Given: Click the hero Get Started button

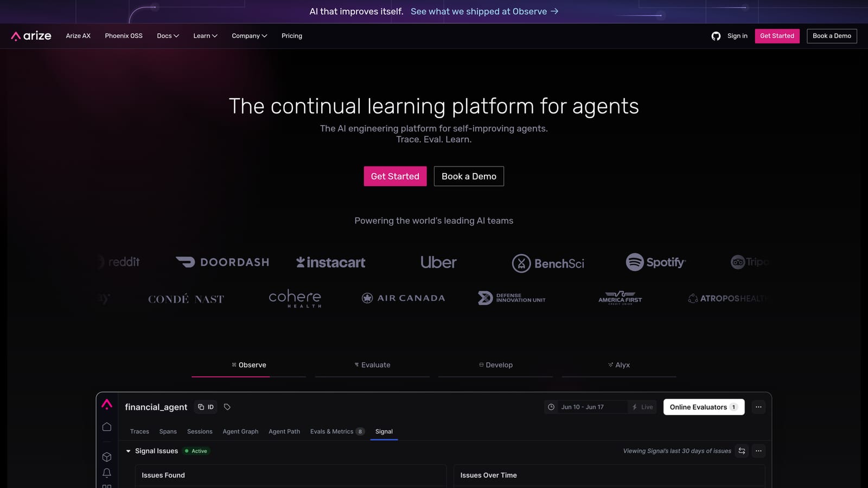Looking at the screenshot, I should pyautogui.click(x=395, y=176).
